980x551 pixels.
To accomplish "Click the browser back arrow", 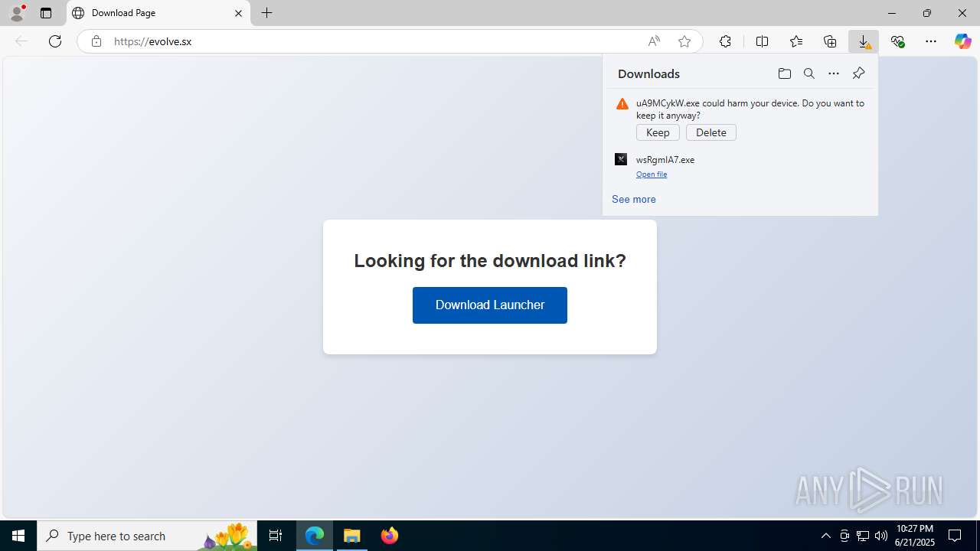I will 21,41.
